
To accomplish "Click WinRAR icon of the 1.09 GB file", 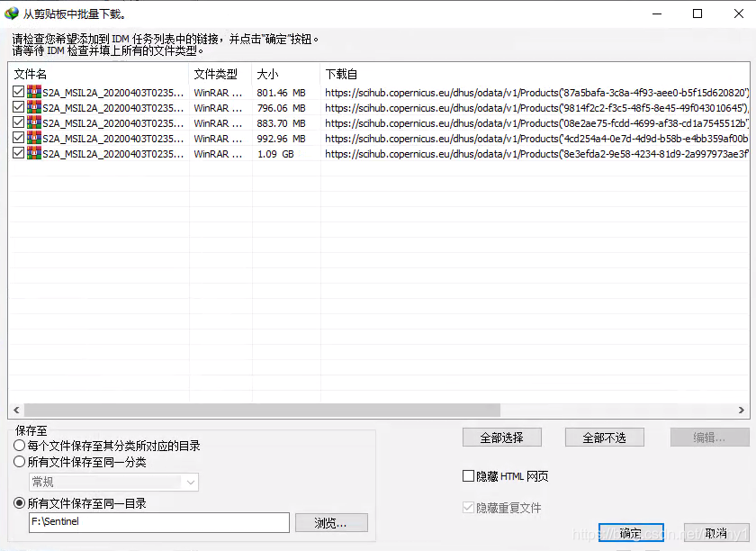I will click(x=34, y=153).
